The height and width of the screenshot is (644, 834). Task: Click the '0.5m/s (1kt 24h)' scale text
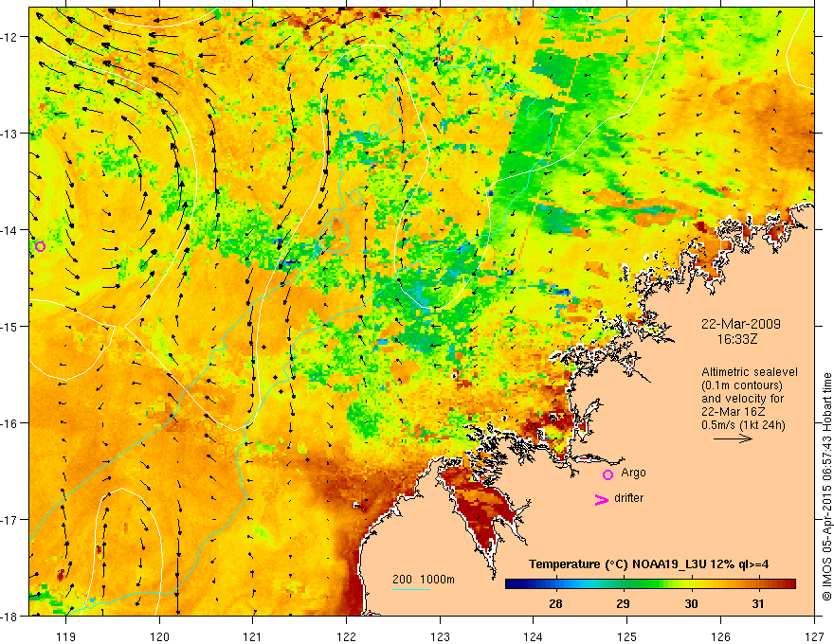[x=743, y=425]
